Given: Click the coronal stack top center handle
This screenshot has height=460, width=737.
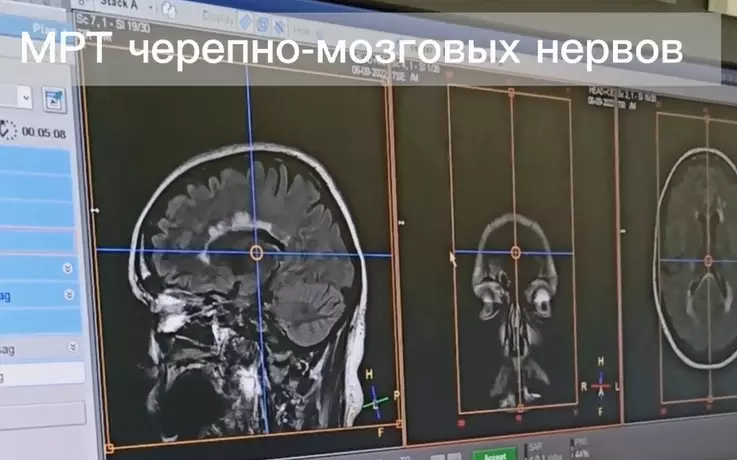Looking at the screenshot, I should (511, 92).
